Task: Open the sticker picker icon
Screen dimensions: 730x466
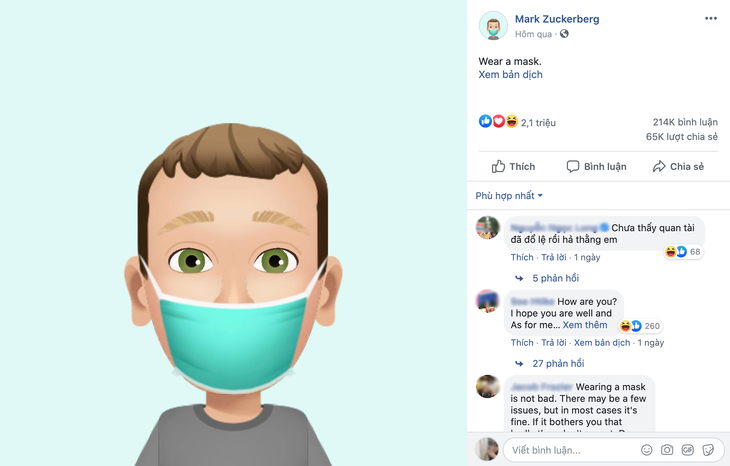Action: pos(708,450)
